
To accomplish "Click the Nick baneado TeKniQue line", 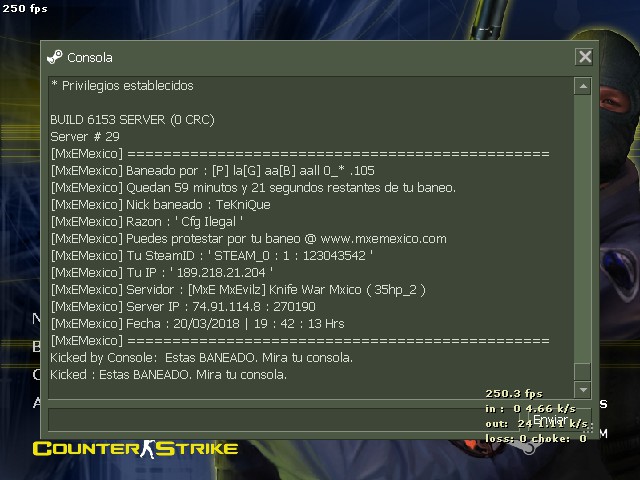I will 160,204.
